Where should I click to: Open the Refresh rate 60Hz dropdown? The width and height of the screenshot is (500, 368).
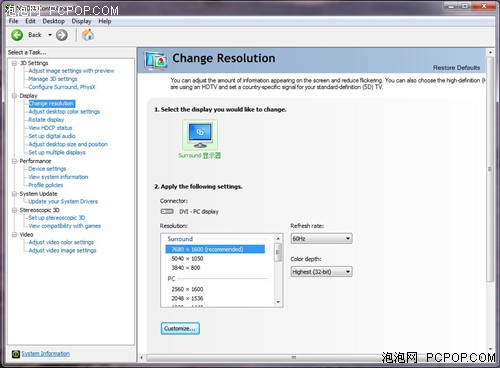321,239
